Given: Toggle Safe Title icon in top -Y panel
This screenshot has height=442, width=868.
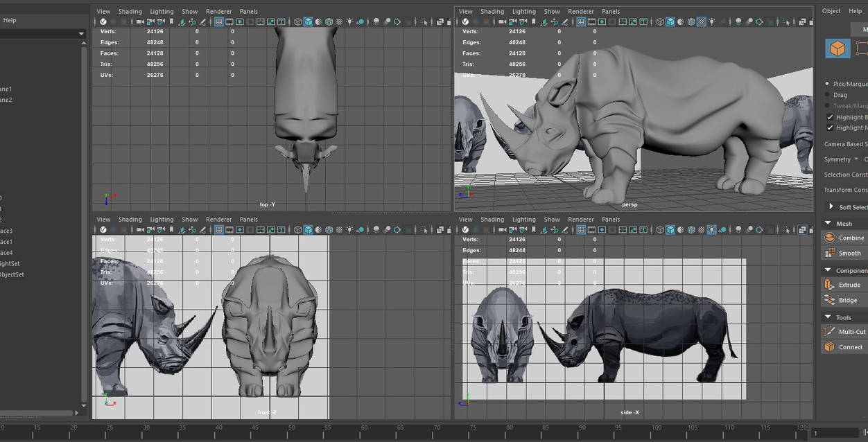Looking at the screenshot, I should 281,21.
